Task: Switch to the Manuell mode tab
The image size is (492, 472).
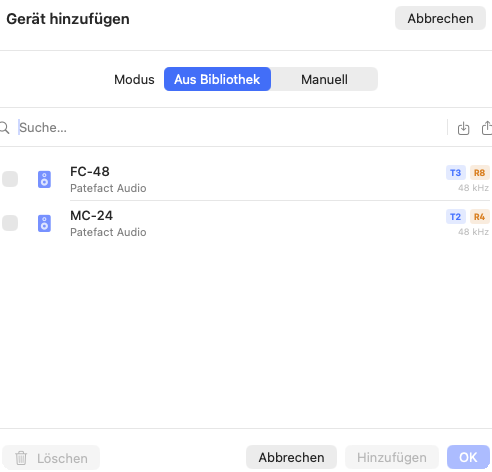Action: tap(324, 79)
